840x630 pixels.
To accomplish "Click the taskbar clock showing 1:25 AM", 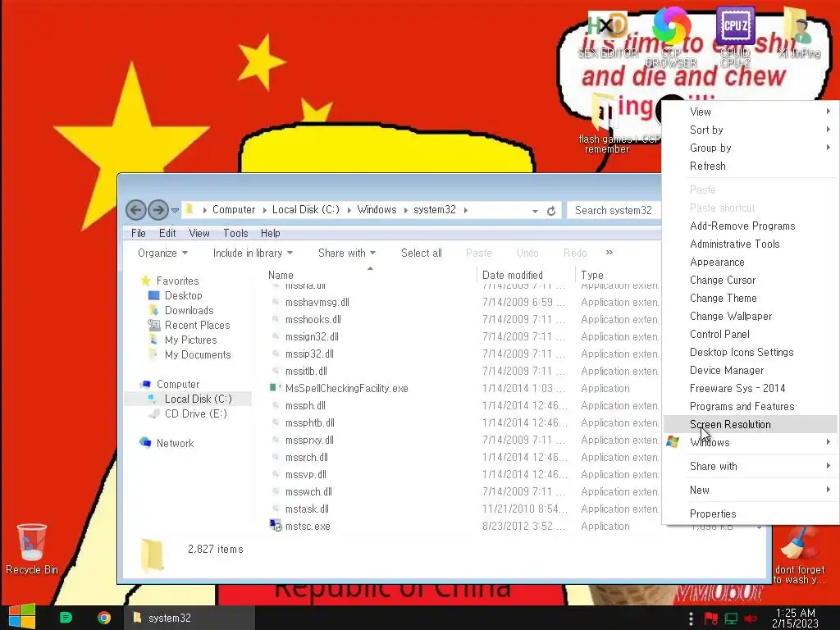I will tap(795, 618).
